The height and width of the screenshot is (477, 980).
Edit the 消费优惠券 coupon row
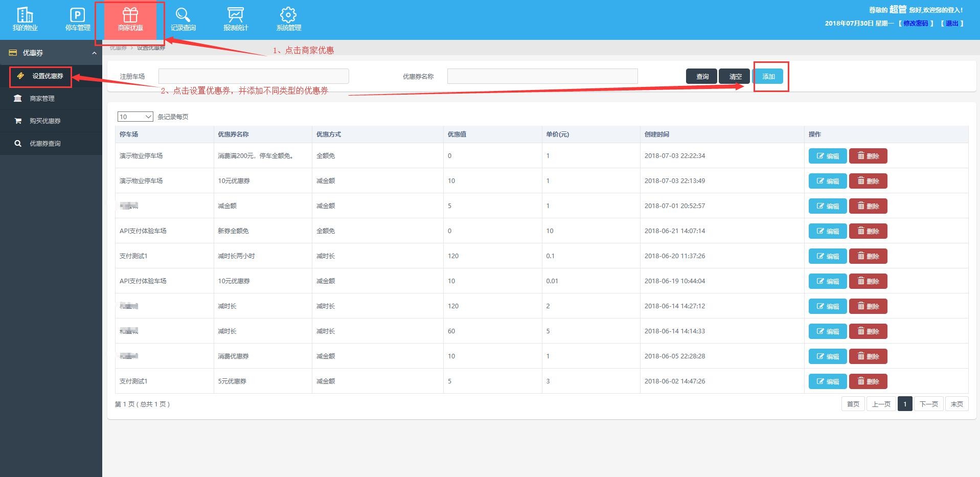[x=828, y=356]
